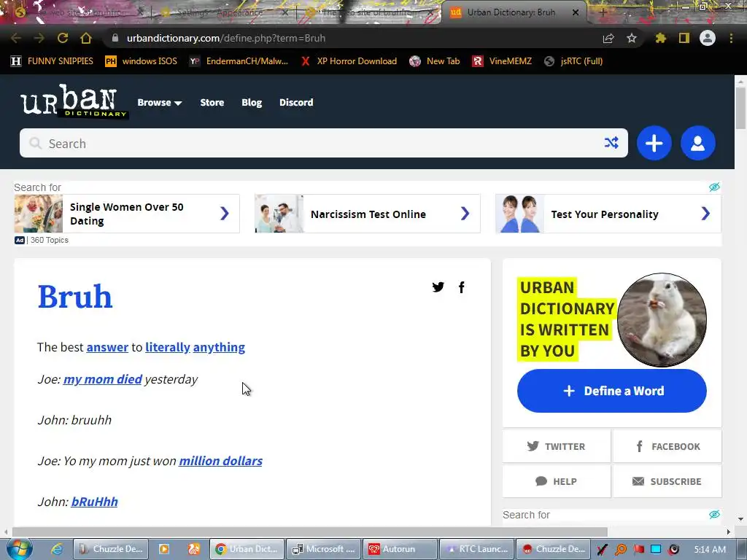Click the blue user account button
Viewport: 747px width, 560px height.
[698, 143]
